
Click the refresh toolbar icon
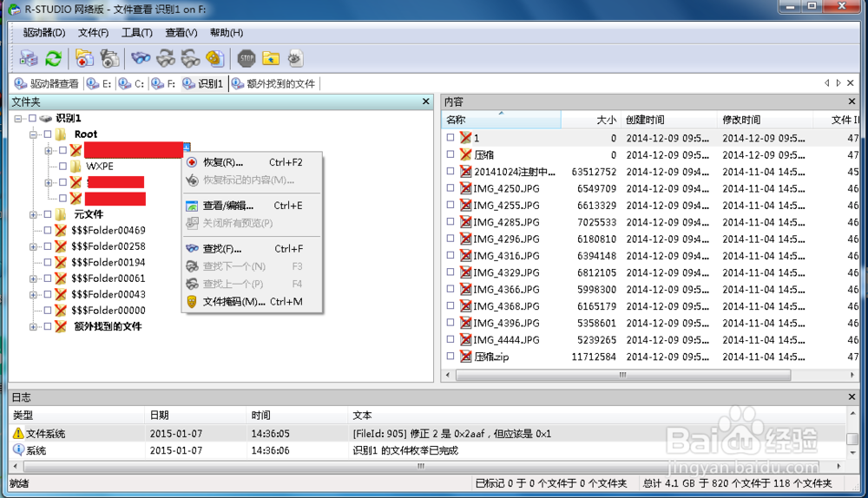[x=54, y=58]
